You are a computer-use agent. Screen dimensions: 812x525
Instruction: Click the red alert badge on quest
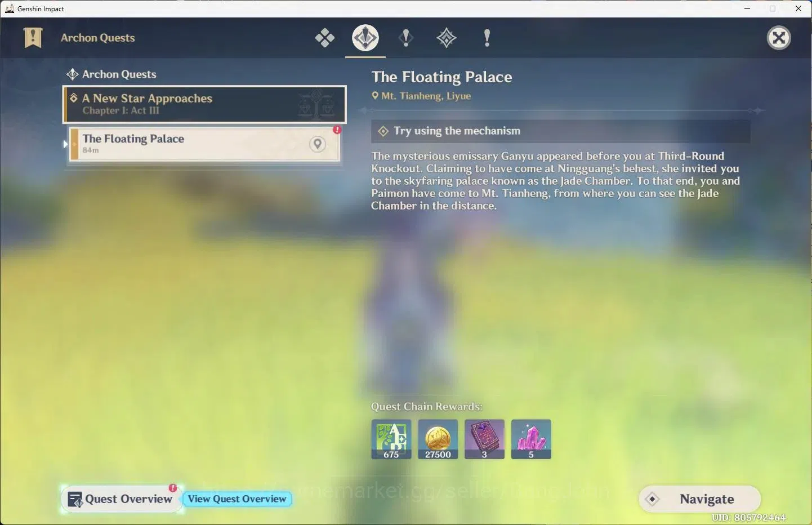click(x=337, y=130)
